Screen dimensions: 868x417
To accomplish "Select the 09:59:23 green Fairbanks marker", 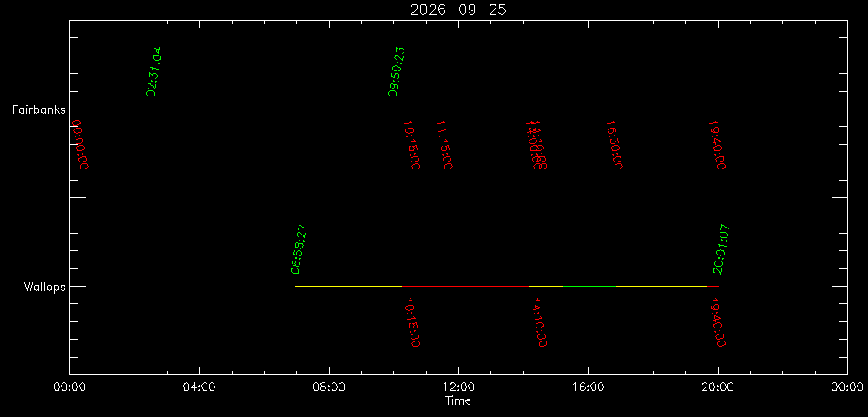I will tap(397, 72).
